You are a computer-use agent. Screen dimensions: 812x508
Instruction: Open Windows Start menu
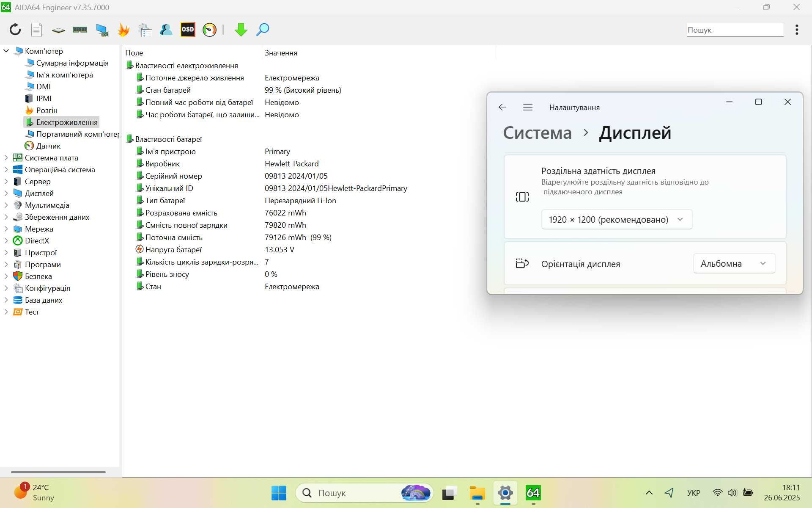[279, 493]
